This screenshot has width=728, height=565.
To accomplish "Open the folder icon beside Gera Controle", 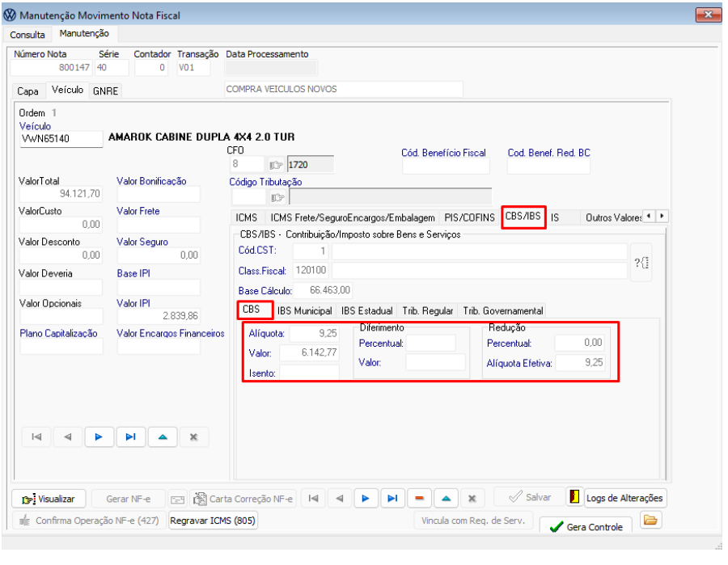I will pos(651,521).
